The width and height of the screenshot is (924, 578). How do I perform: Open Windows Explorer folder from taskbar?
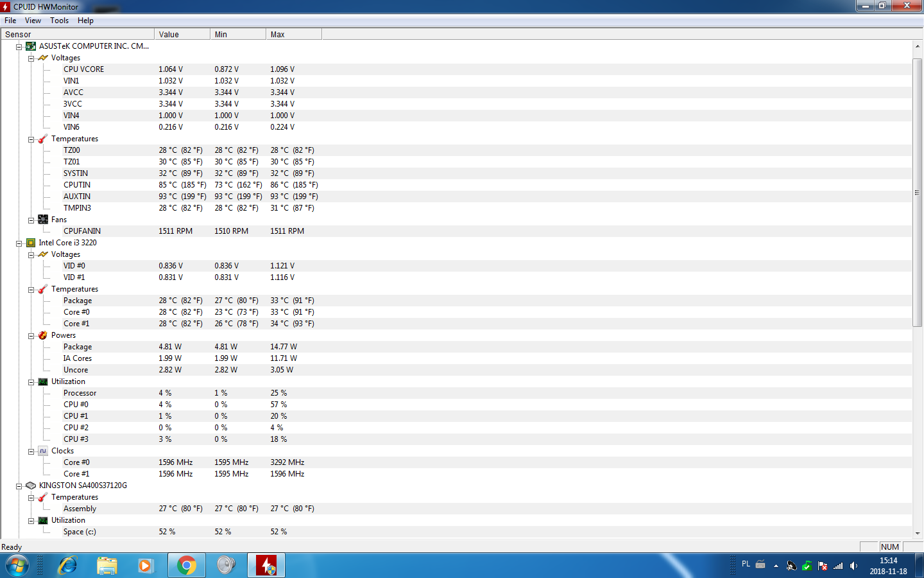coord(107,566)
